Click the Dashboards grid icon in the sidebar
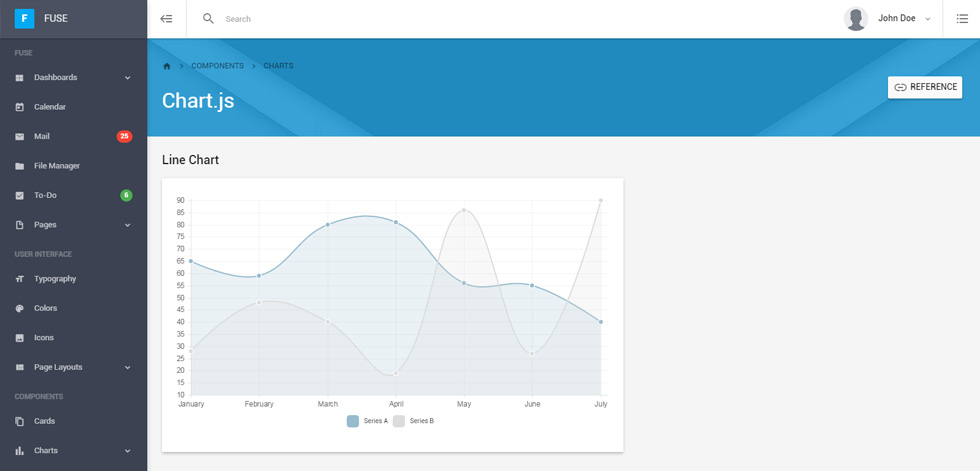Viewport: 980px width, 471px height. [19, 77]
